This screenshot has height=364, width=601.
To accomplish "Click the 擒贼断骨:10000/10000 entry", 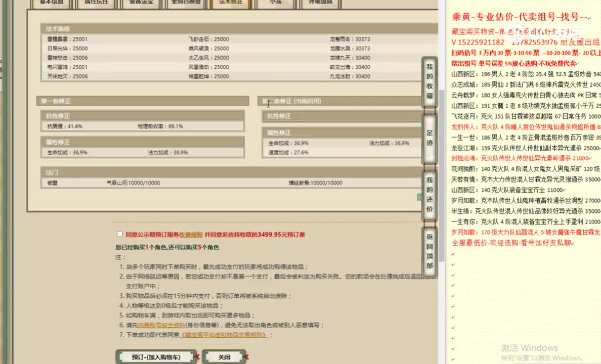I will [316, 183].
